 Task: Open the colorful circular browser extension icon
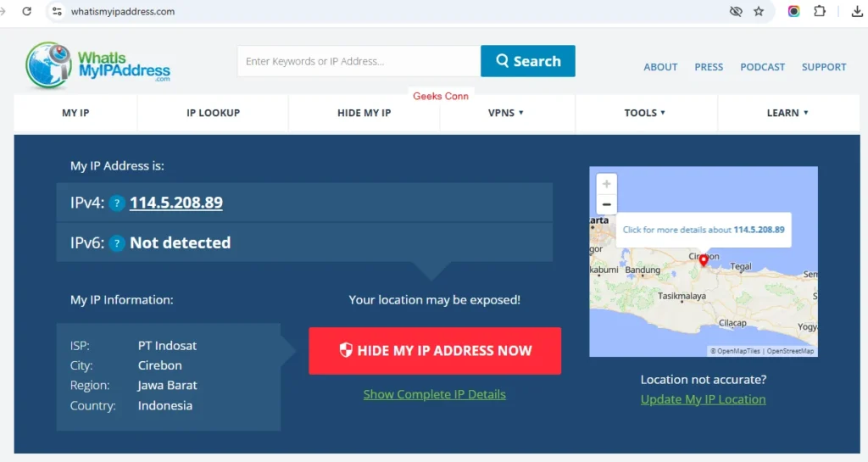(x=793, y=11)
